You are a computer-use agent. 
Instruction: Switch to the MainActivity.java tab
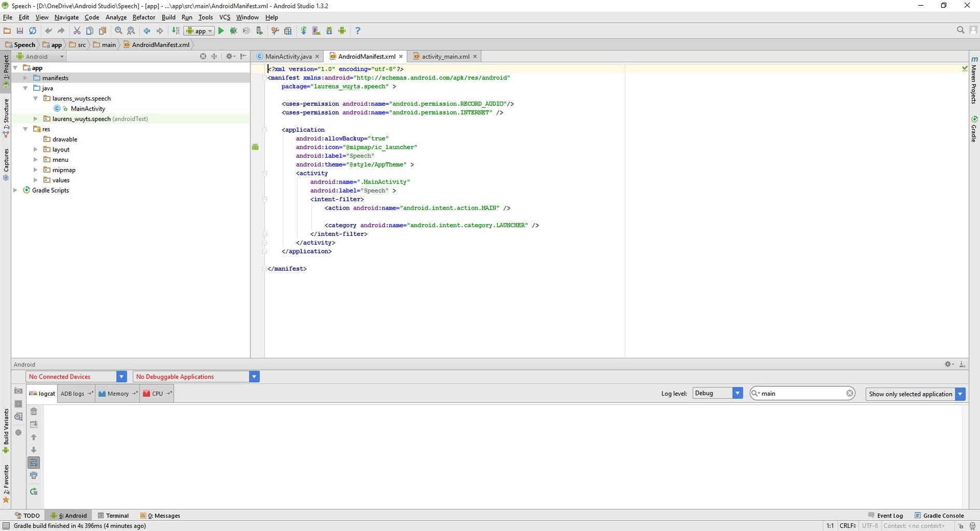coord(288,57)
